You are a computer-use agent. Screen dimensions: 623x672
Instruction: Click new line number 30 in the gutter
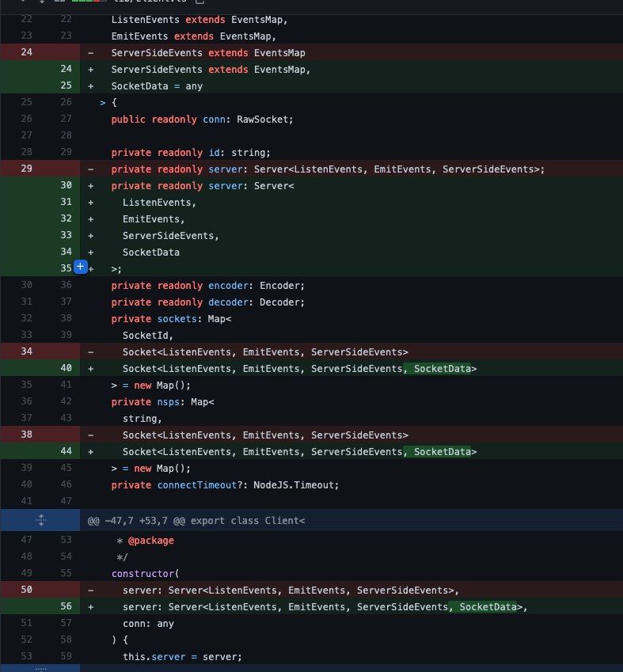pyautogui.click(x=66, y=185)
